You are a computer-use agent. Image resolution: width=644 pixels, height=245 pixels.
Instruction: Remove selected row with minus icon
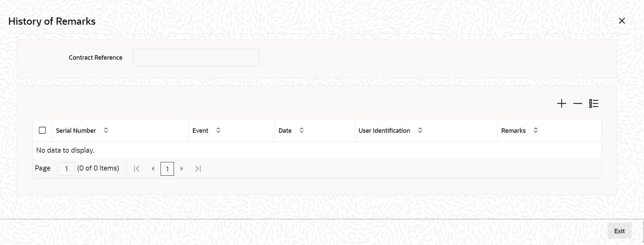point(578,104)
